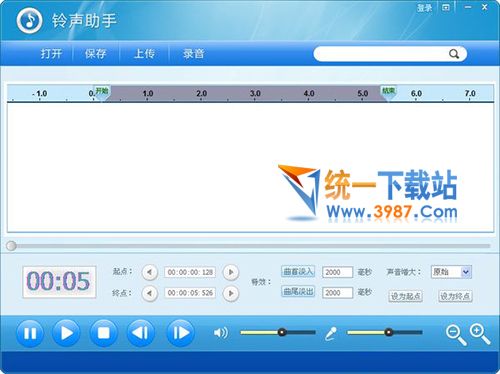Step forward with the next-frame button
Screen dimensions: 500x374
pyautogui.click(x=180, y=333)
